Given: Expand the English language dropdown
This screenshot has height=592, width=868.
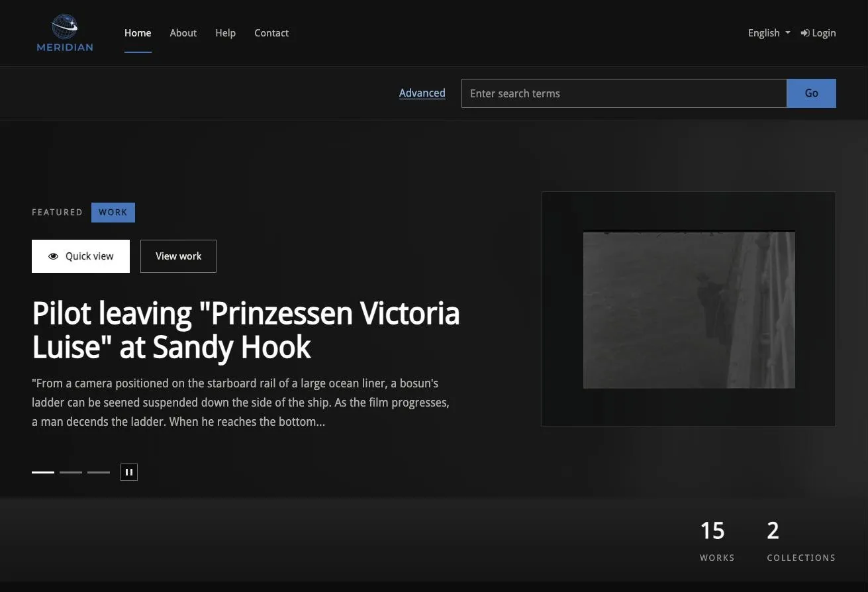Looking at the screenshot, I should pos(769,33).
